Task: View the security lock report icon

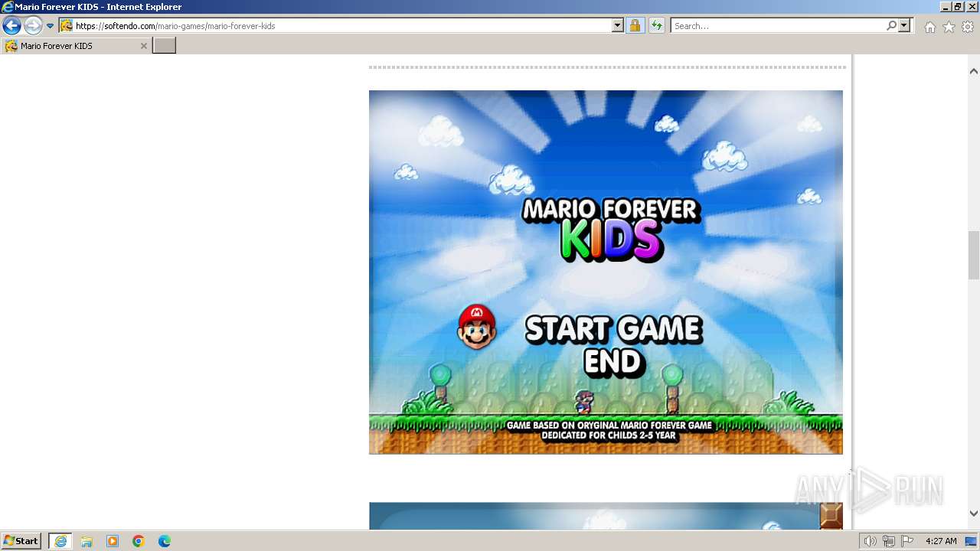Action: [635, 26]
